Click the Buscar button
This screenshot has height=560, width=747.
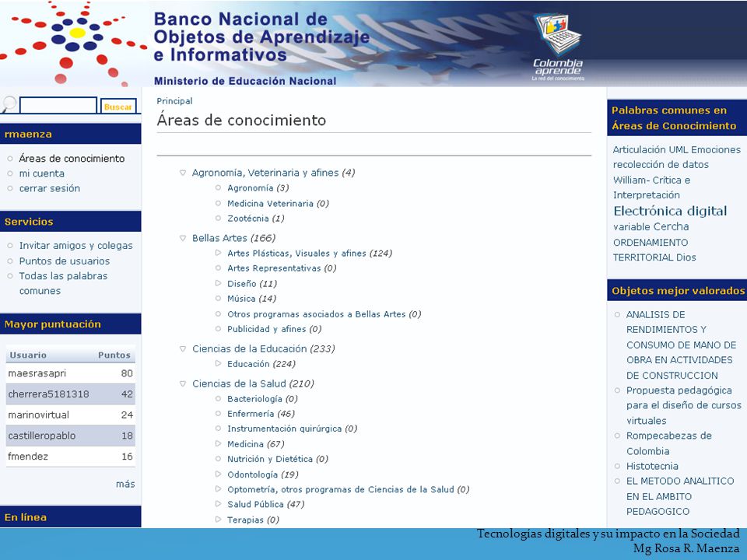click(x=118, y=107)
